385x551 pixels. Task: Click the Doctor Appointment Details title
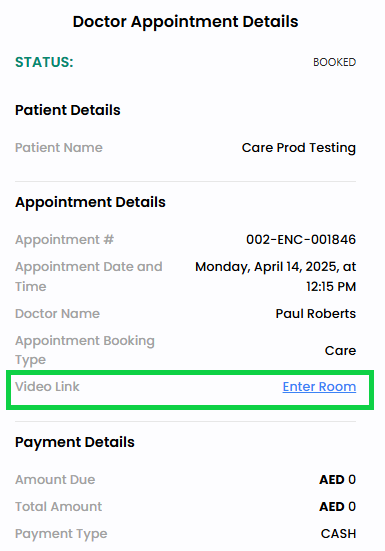click(185, 21)
